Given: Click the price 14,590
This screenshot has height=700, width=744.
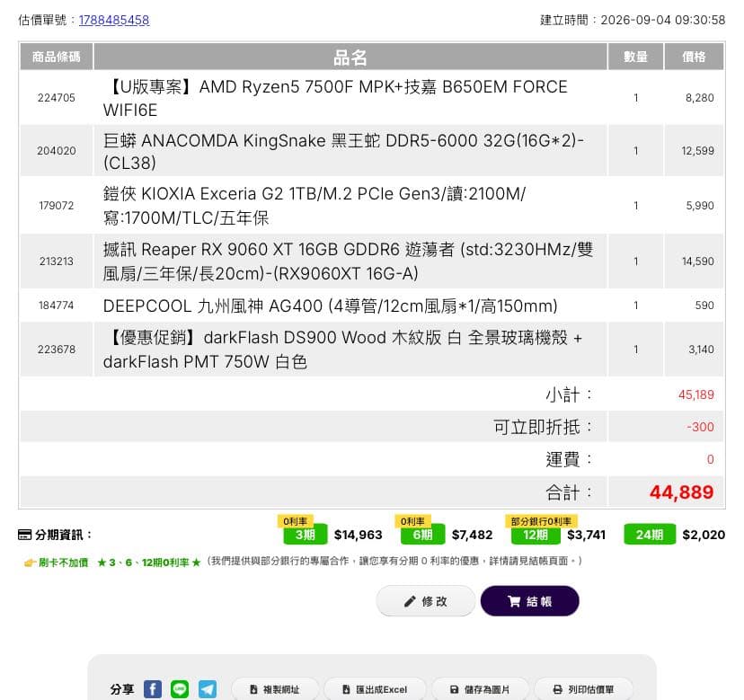Looking at the screenshot, I should pyautogui.click(x=697, y=261).
